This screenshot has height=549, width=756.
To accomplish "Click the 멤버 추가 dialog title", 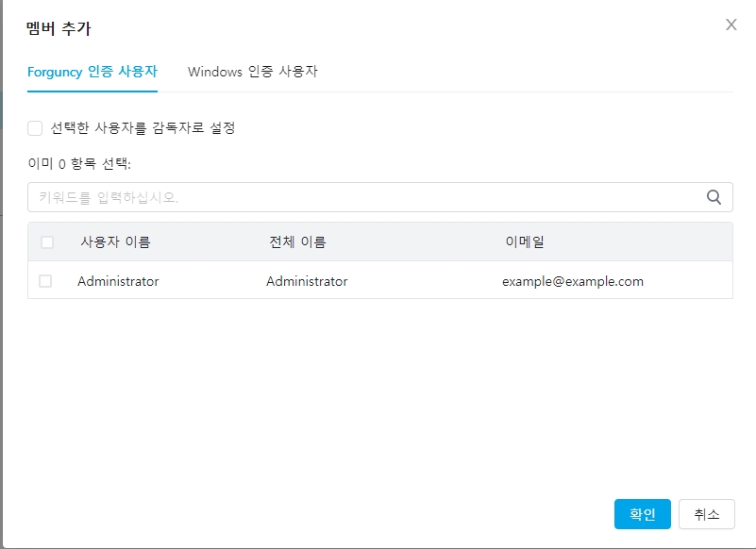I will pos(59,29).
